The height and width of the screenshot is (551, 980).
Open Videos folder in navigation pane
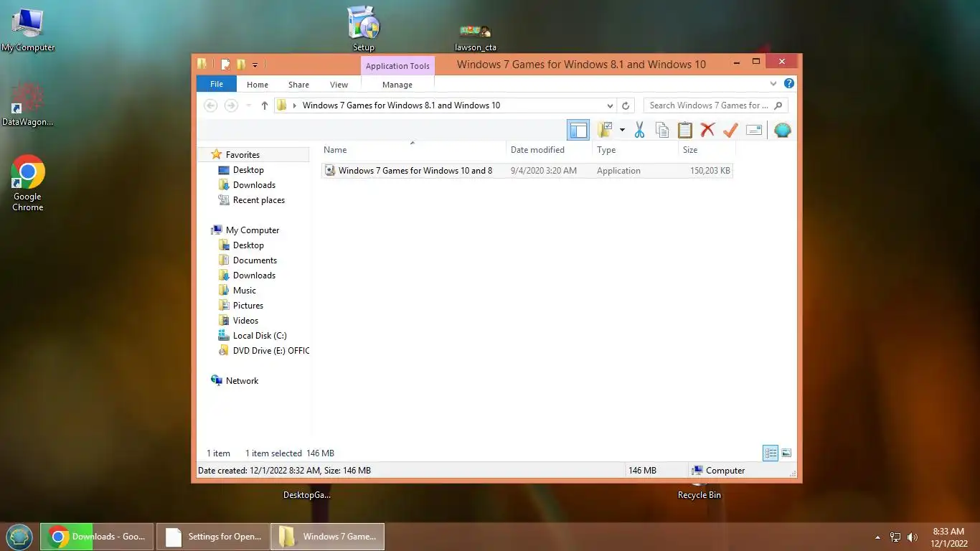[245, 321]
